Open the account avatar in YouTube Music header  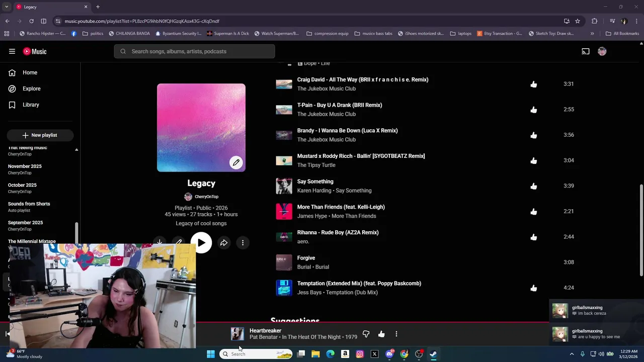coord(602,51)
